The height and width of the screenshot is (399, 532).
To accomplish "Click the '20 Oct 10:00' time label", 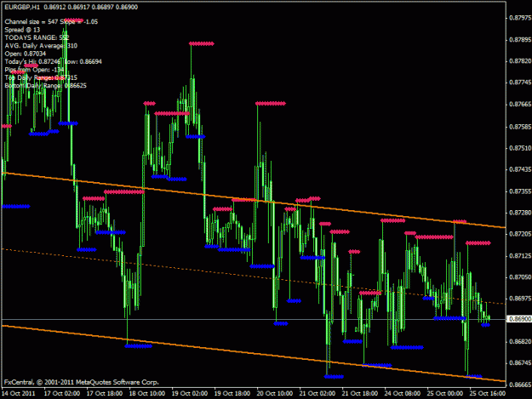I will click(x=274, y=394).
